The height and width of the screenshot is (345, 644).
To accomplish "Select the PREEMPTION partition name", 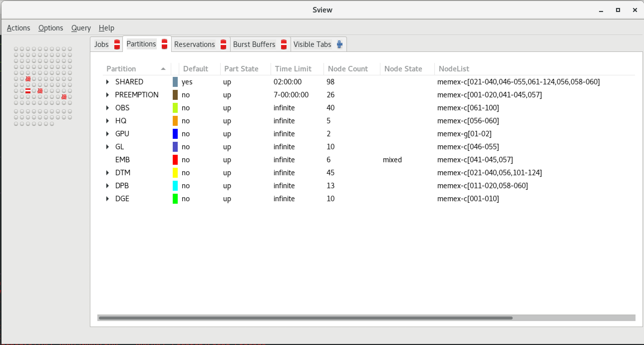I will [137, 95].
